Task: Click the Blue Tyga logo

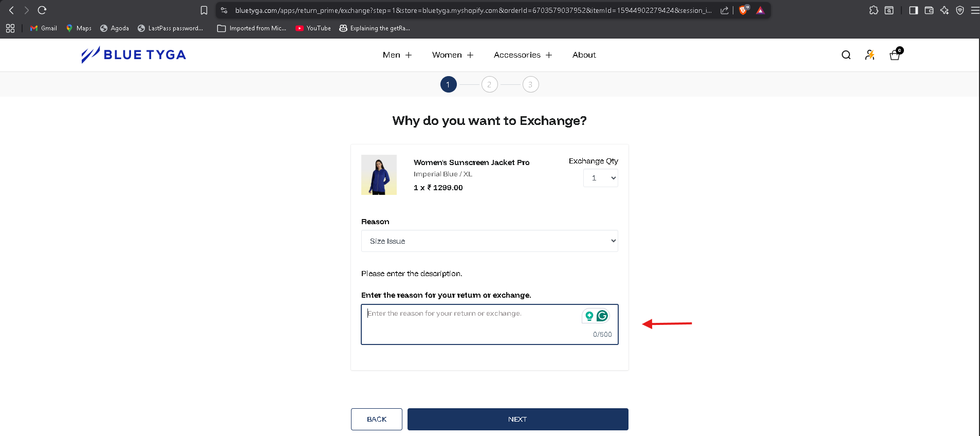Action: coord(134,55)
